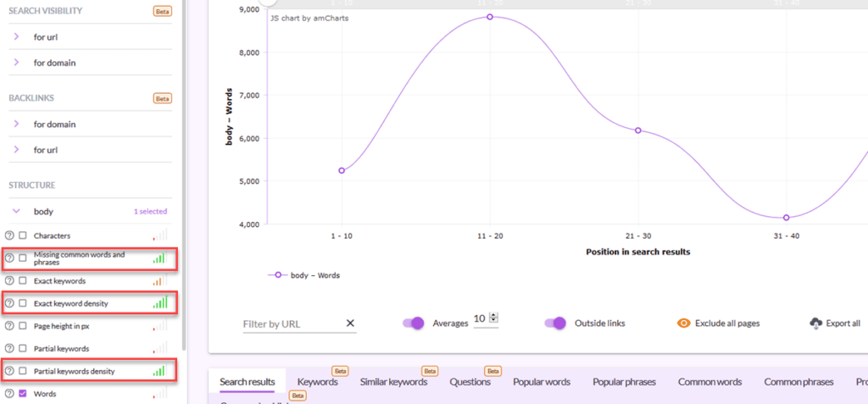
Task: Open help icon for Missing common words and phrases
Action: point(8,257)
